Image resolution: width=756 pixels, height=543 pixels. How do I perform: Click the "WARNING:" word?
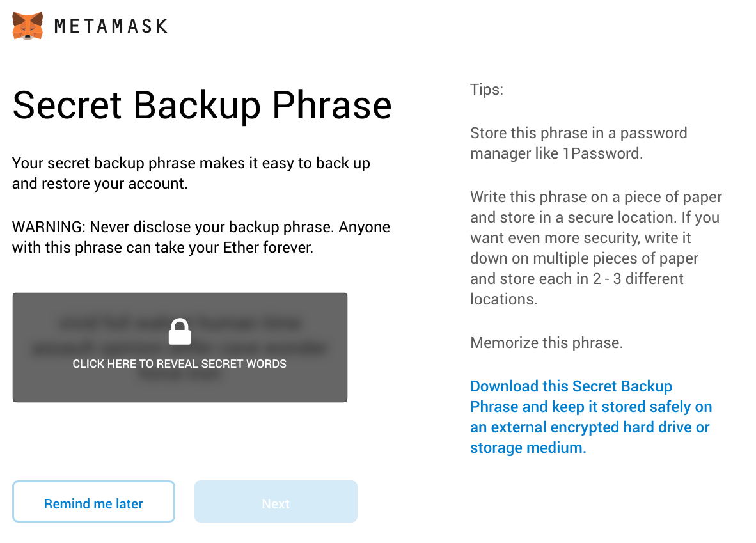tap(49, 227)
